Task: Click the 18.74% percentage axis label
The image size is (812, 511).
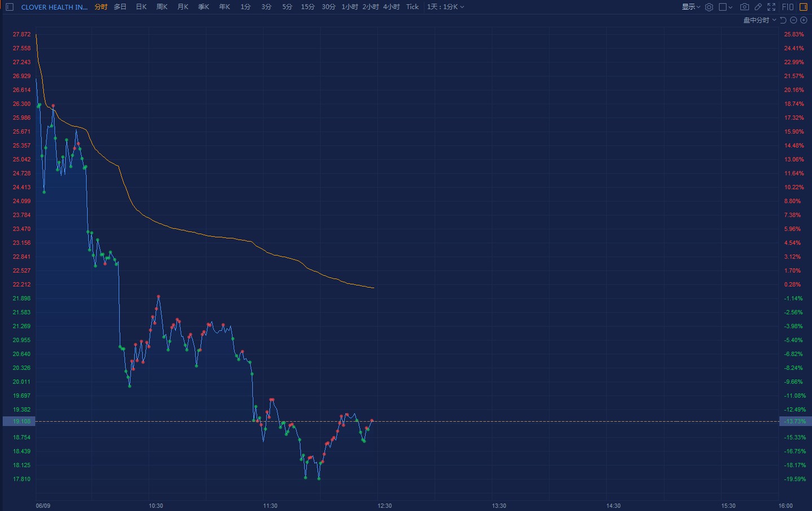Action: coord(794,104)
